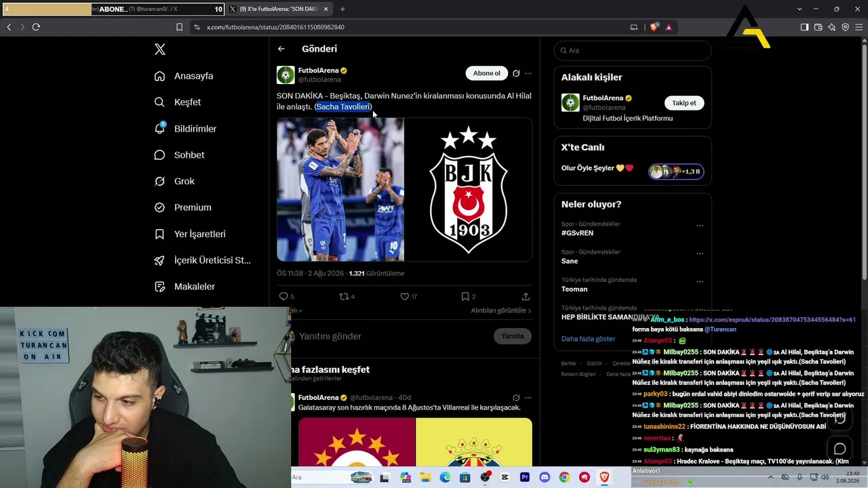Open the Sane trending topic
Screen dimensions: 868x488
coord(570,261)
